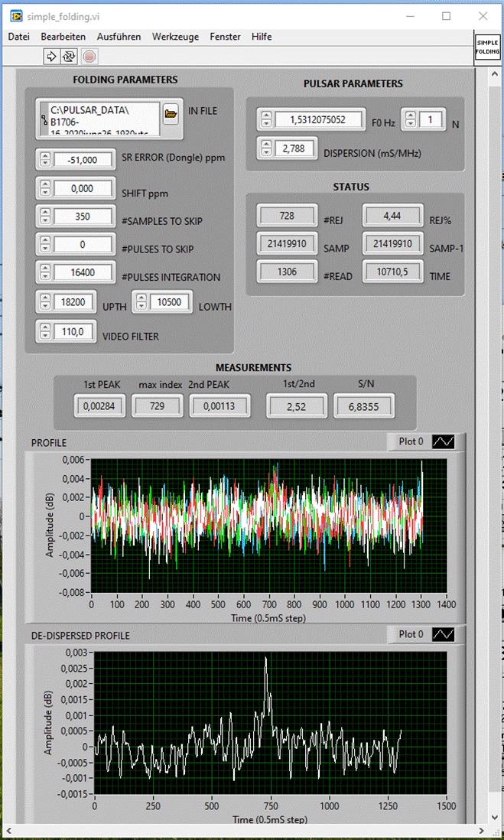504x840 pixels.
Task: Click the Abort Execution stop button
Action: [x=89, y=56]
